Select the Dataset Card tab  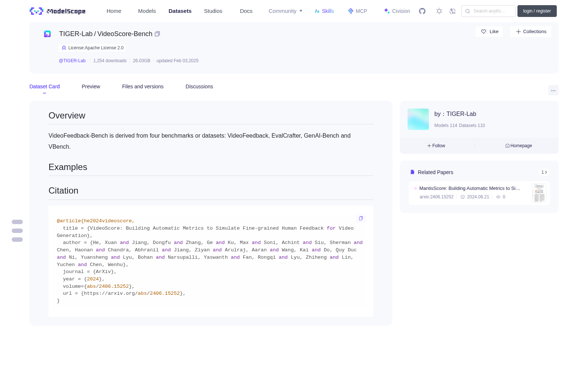pos(44,86)
